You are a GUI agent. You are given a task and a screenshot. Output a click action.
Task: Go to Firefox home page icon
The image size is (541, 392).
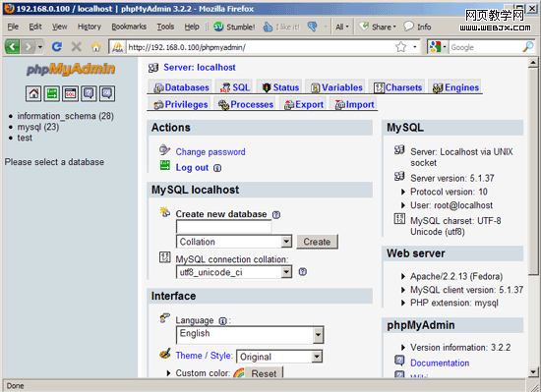pyautogui.click(x=96, y=46)
